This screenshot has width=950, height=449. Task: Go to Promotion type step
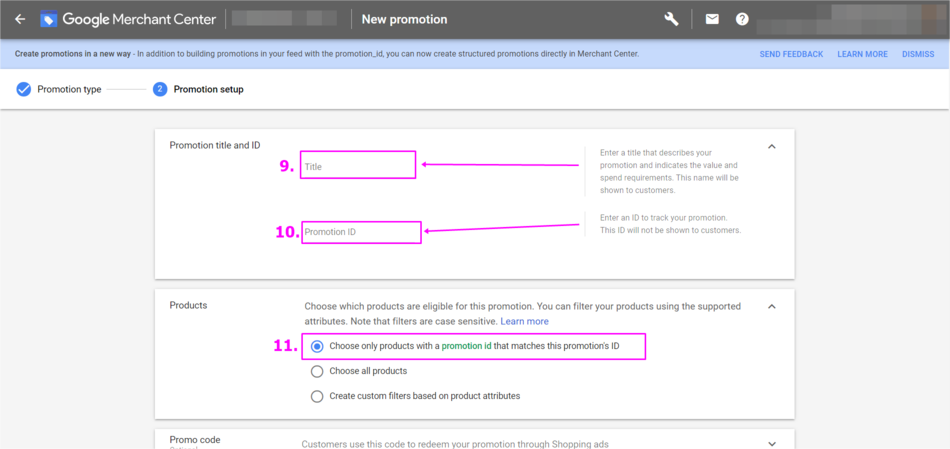tap(69, 89)
